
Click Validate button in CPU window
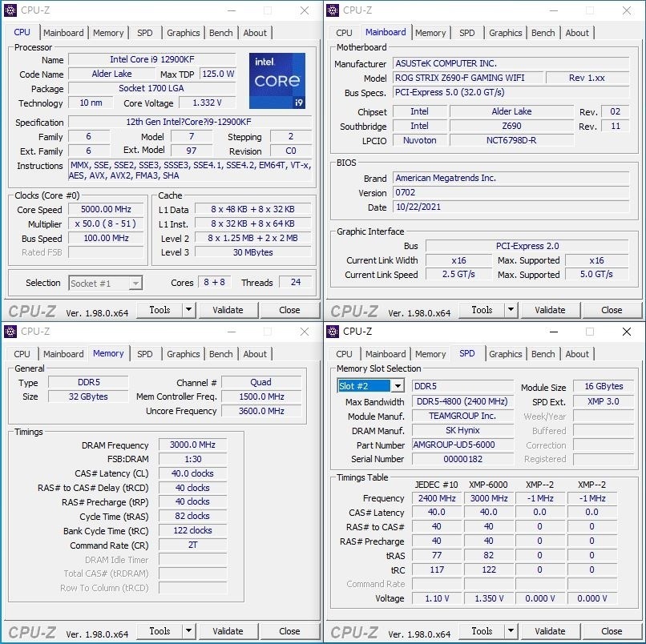228,310
